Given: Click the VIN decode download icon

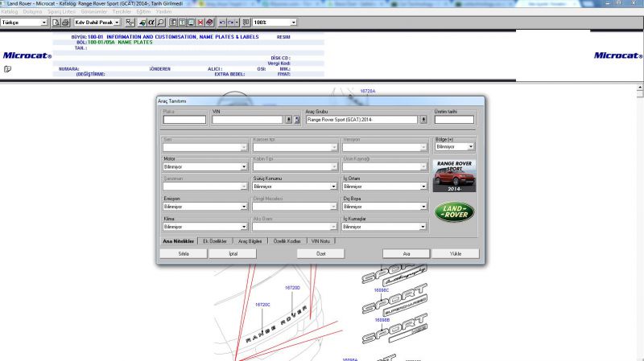Looking at the screenshot, I should [x=289, y=119].
